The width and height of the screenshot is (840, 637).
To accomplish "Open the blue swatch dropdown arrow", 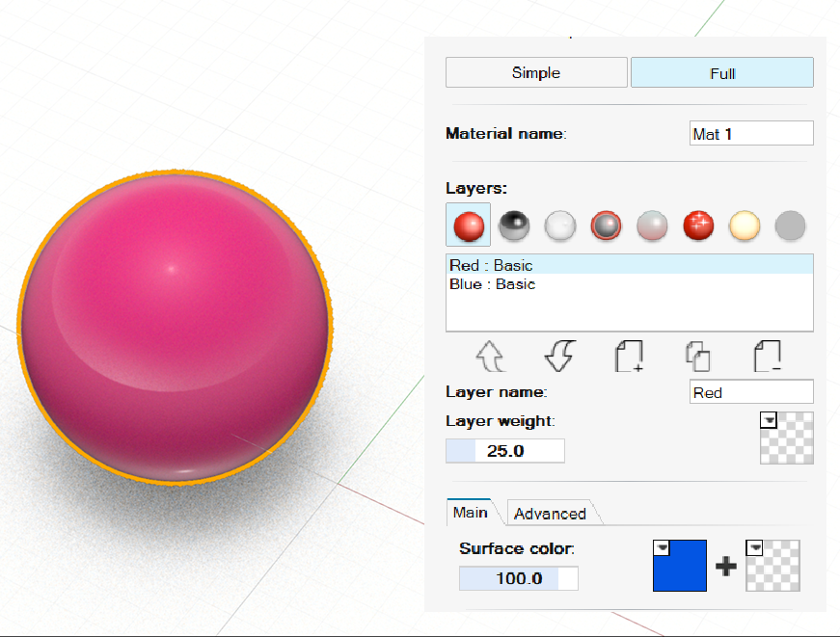I will click(x=662, y=547).
